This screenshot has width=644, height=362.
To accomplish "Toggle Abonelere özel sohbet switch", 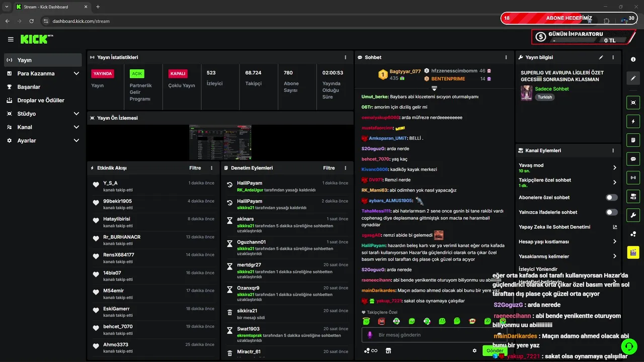I will [612, 198].
